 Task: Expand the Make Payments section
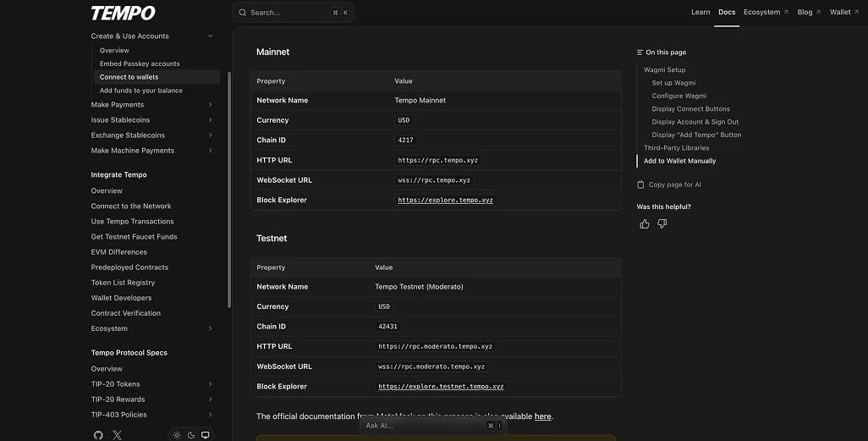click(211, 105)
